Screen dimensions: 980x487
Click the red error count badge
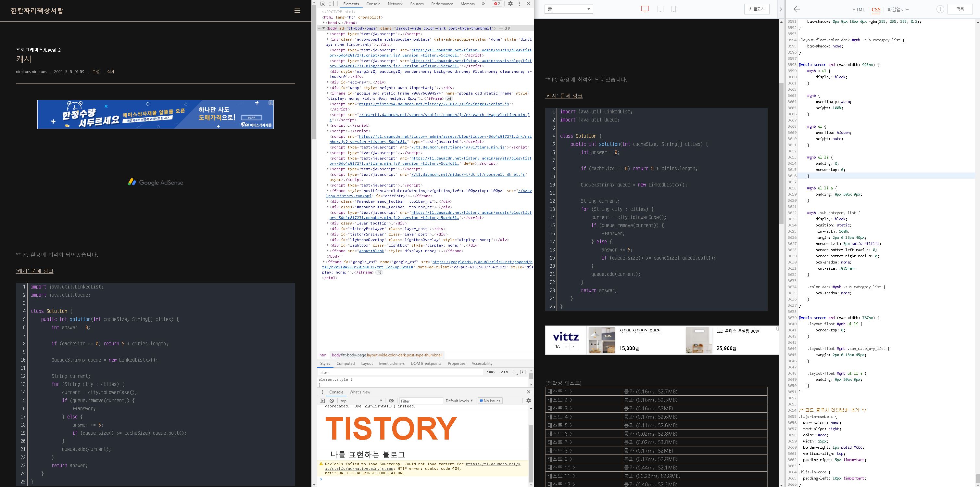pyautogui.click(x=497, y=4)
